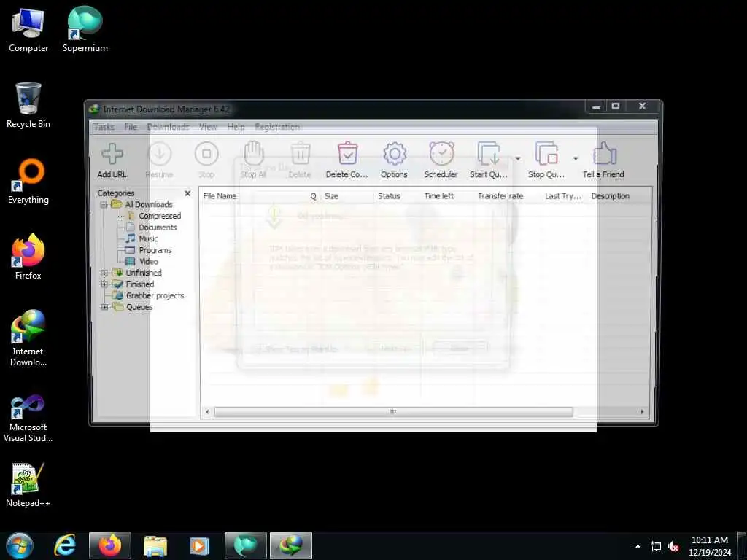Open the Help menu
The height and width of the screenshot is (560, 747).
[236, 127]
